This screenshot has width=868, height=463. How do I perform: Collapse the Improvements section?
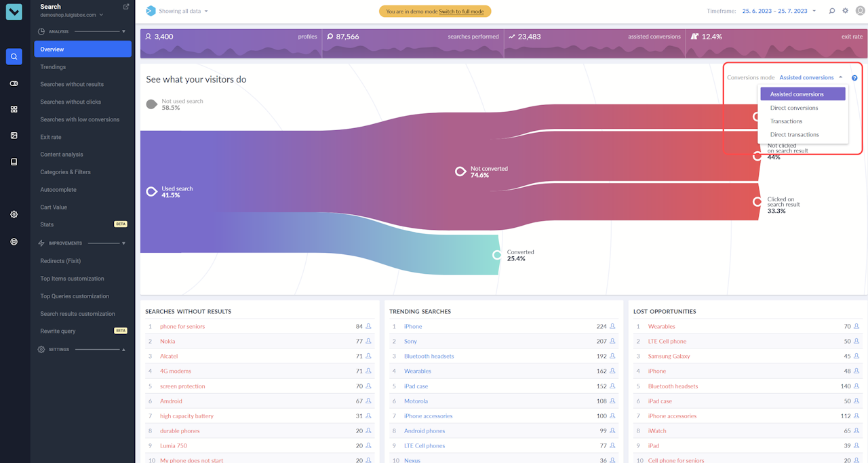pos(123,243)
